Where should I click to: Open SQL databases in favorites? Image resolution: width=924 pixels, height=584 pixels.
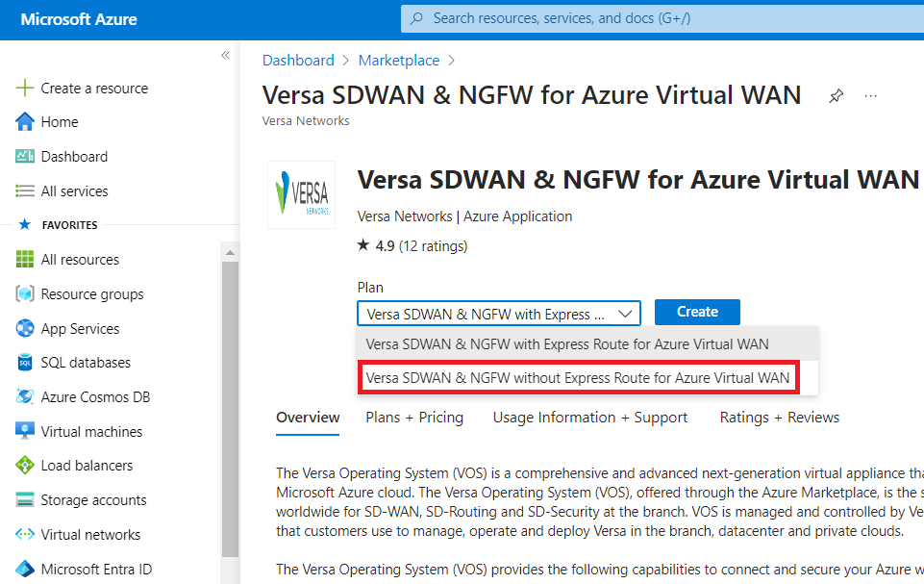pyautogui.click(x=86, y=362)
